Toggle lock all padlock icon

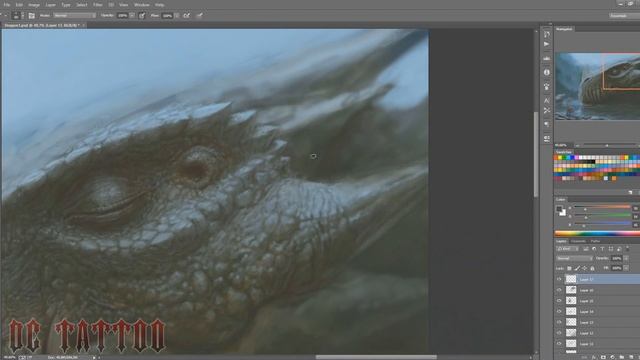tap(592, 268)
